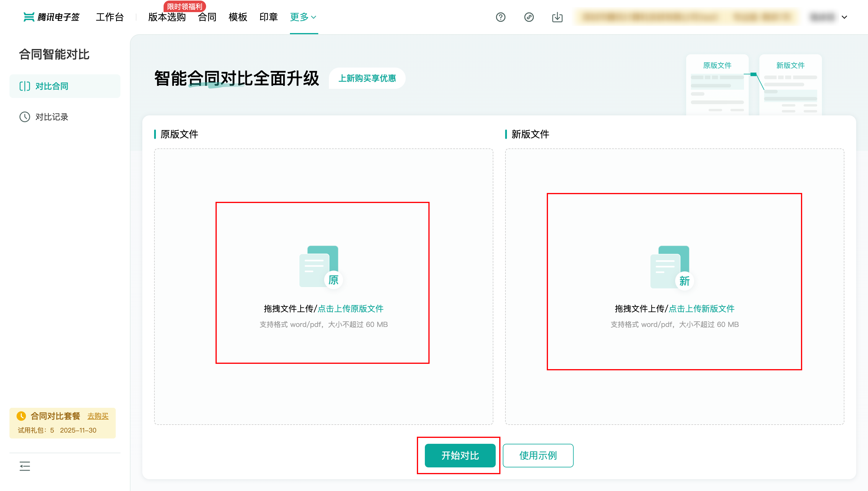Viewport: 868px width, 491px height.
Task: Open the download center icon
Action: (557, 17)
